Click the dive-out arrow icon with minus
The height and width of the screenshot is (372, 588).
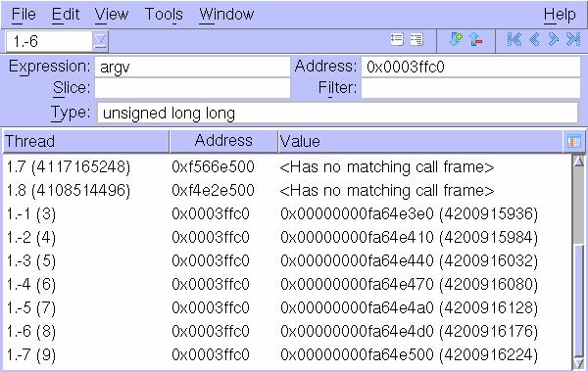coord(476,39)
